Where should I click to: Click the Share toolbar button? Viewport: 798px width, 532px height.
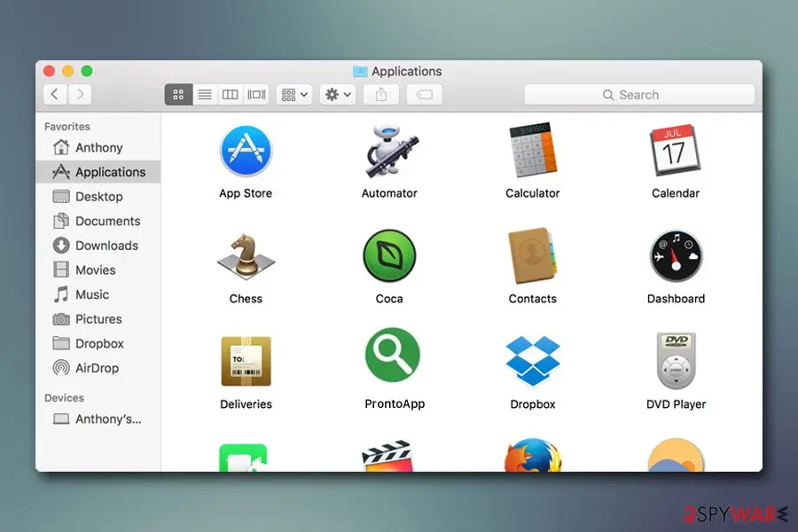[x=381, y=95]
